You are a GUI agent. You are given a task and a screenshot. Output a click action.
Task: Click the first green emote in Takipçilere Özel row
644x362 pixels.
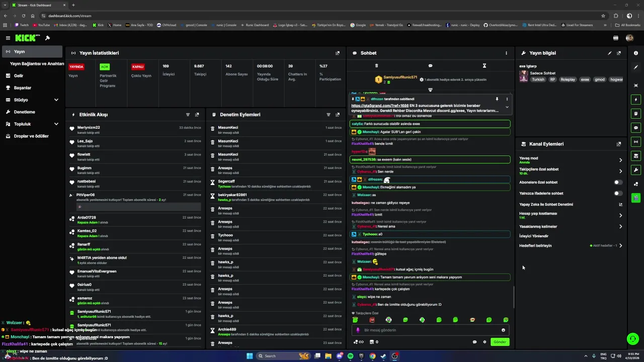(355, 320)
